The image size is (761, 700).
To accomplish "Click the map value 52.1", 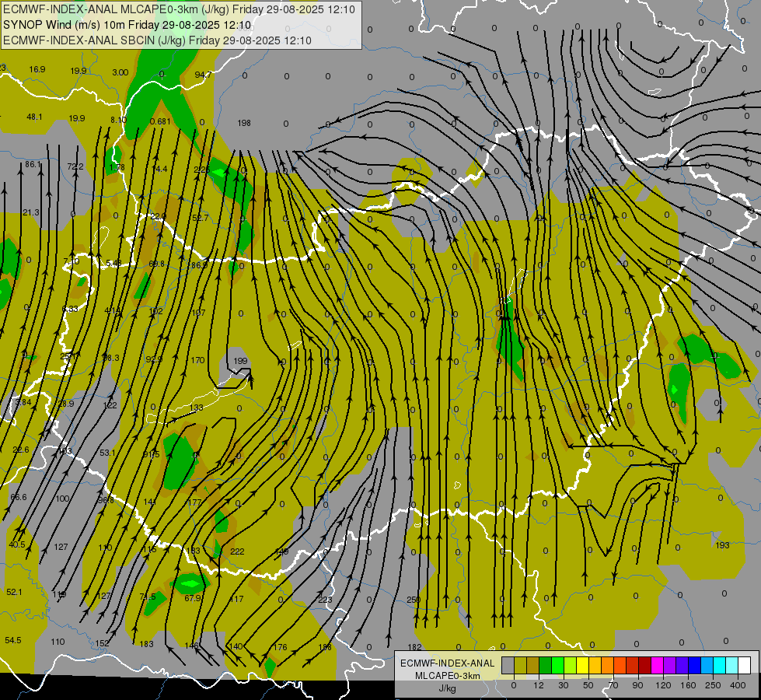I will [14, 592].
